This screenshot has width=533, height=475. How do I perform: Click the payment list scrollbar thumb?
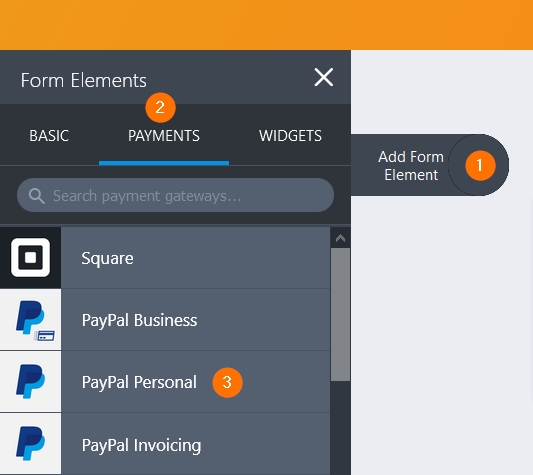pos(340,315)
